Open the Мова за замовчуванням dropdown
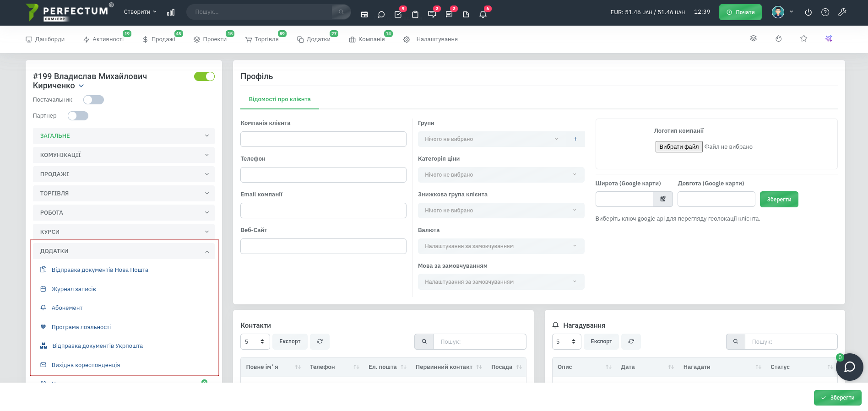 [501, 282]
